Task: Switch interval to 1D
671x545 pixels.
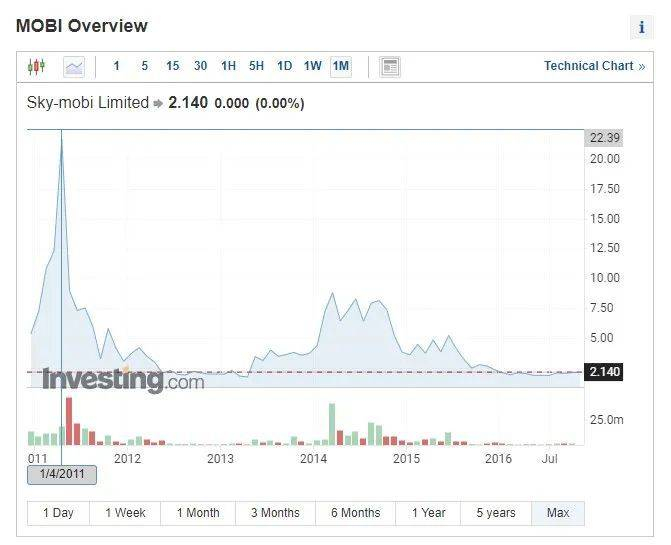Action: [284, 66]
